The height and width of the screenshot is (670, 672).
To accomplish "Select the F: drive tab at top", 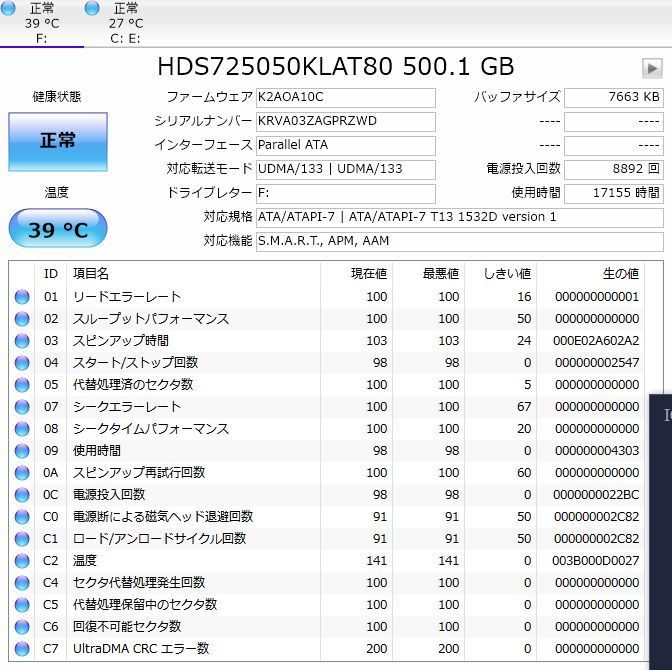I will tap(41, 24).
